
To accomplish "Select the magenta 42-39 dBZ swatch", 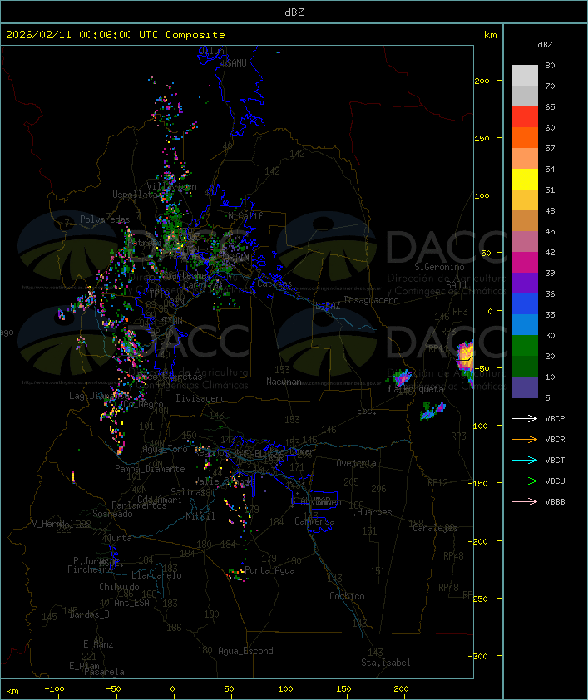I will click(525, 262).
